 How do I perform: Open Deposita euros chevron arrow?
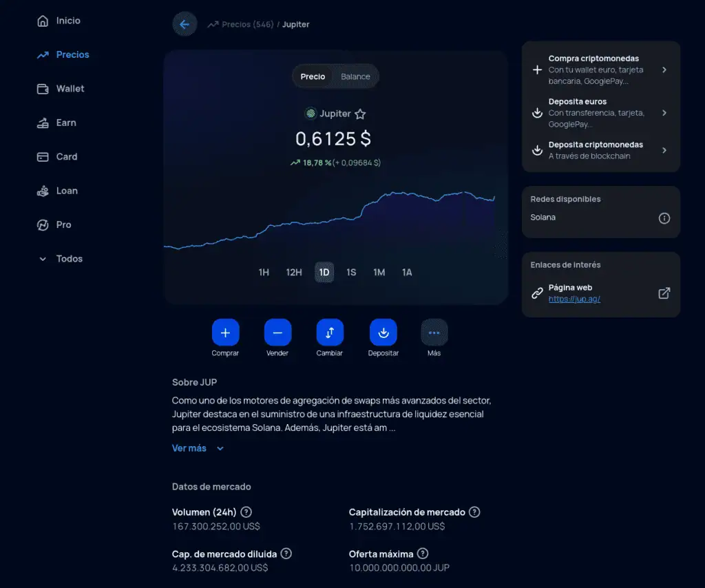[x=664, y=113]
